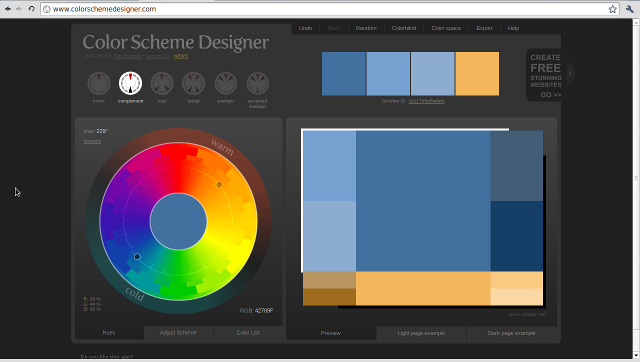Viewport: 640px width, 362px height.
Task: Click GO >> in the create websites ad
Action: tap(551, 95)
